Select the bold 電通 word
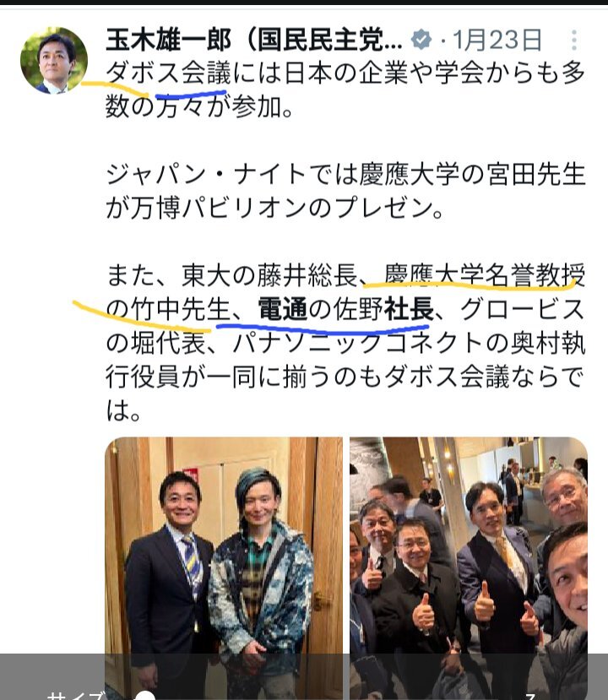The height and width of the screenshot is (700, 608). pyautogui.click(x=283, y=309)
